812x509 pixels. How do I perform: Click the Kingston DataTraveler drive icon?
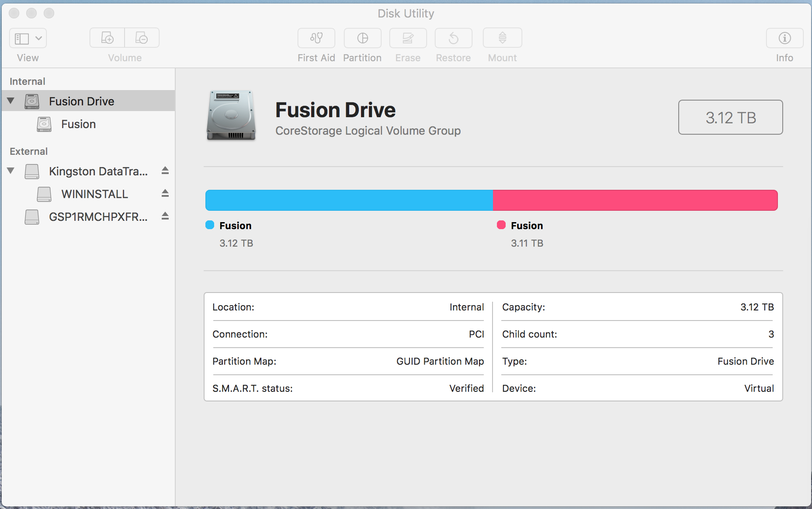click(x=32, y=171)
